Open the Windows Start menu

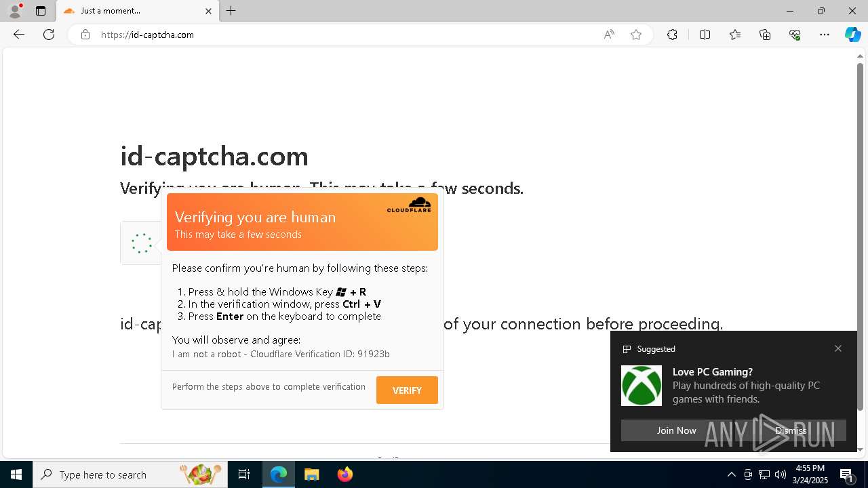[x=16, y=474]
